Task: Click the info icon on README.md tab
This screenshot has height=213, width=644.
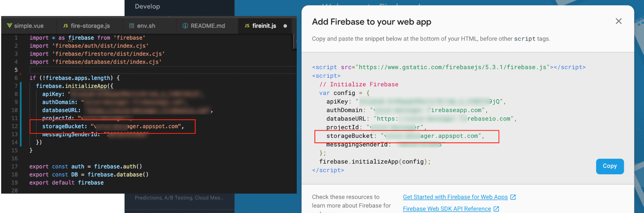Action: [185, 26]
